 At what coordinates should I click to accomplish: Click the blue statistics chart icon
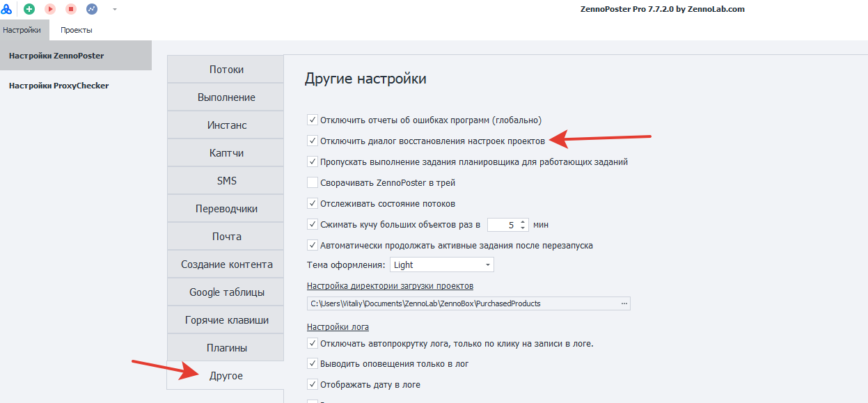[92, 9]
